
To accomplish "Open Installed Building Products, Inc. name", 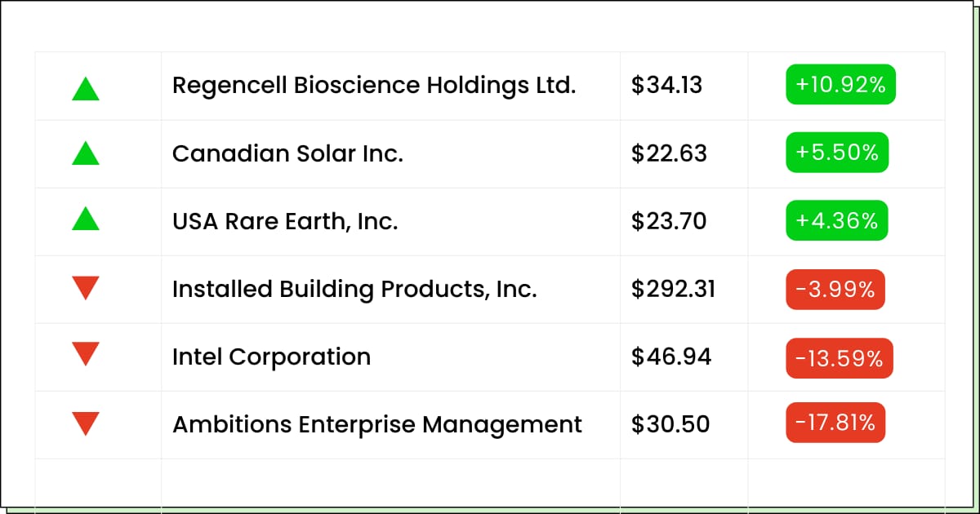I will (354, 289).
